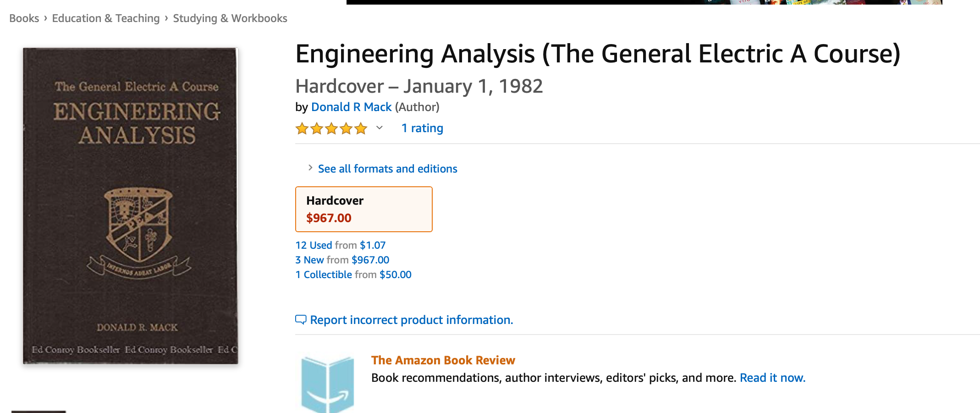Select the Hardcover format option

(x=363, y=209)
